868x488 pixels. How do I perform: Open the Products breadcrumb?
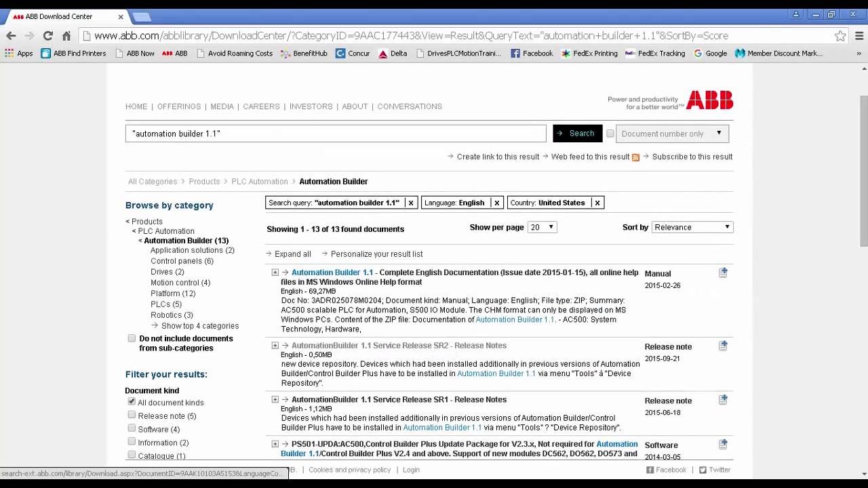tap(204, 182)
